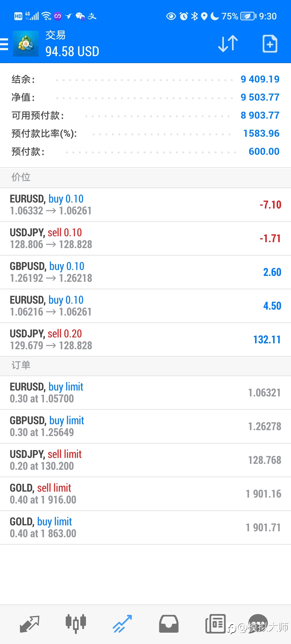Open the News tab icon
Viewport: 291px width, 644px height.
(215, 624)
